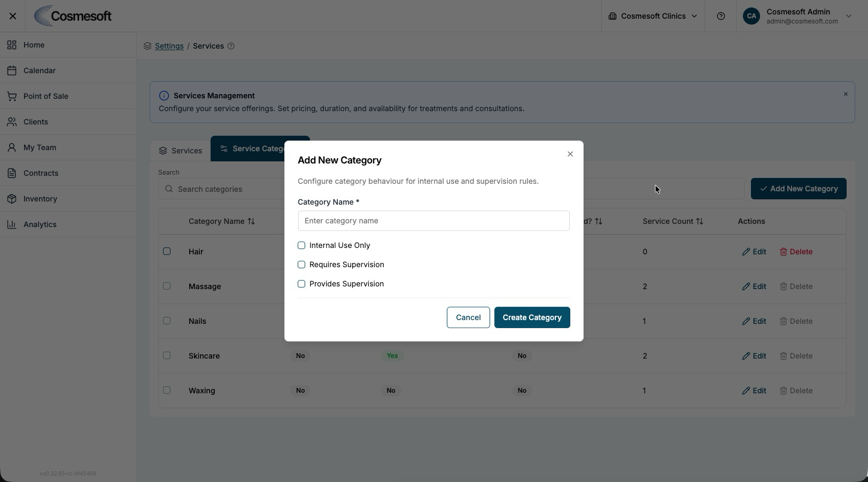Click the Settings breadcrumb link
This screenshot has height=482, width=868.
tap(169, 46)
